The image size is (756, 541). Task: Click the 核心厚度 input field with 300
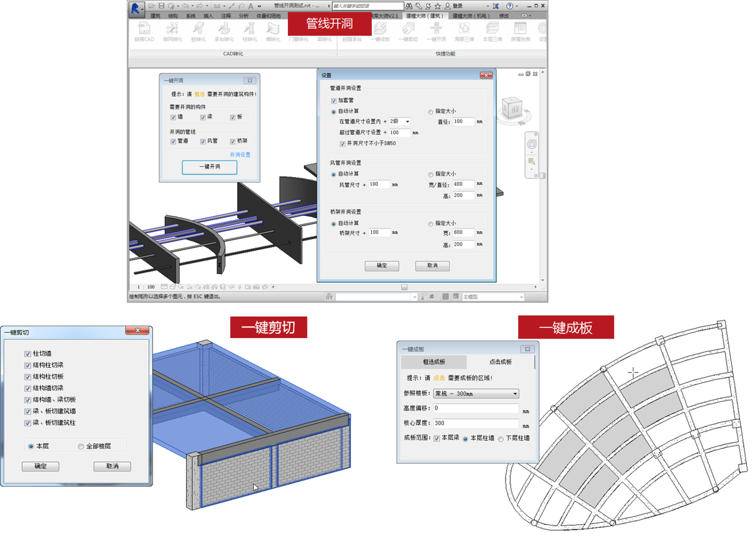pos(476,423)
